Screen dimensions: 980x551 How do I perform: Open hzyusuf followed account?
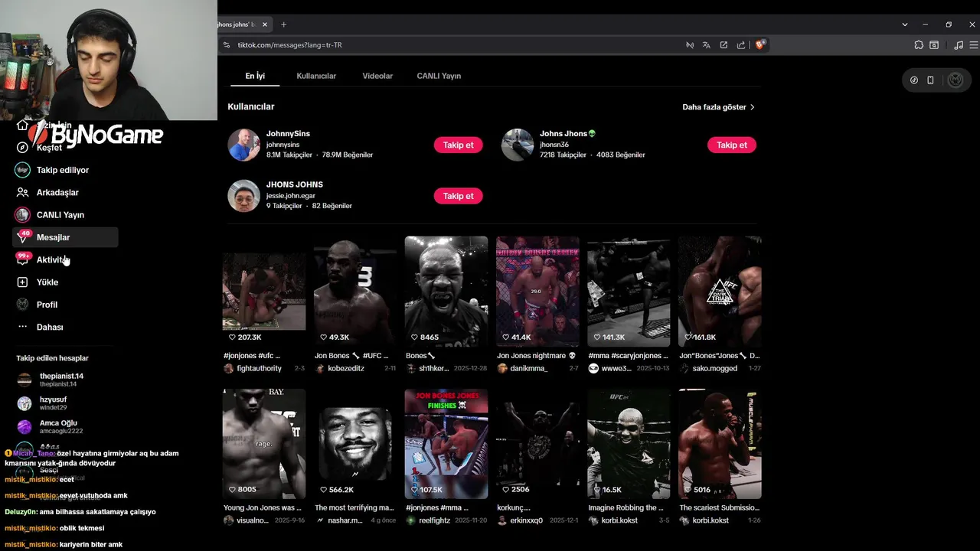pyautogui.click(x=52, y=403)
